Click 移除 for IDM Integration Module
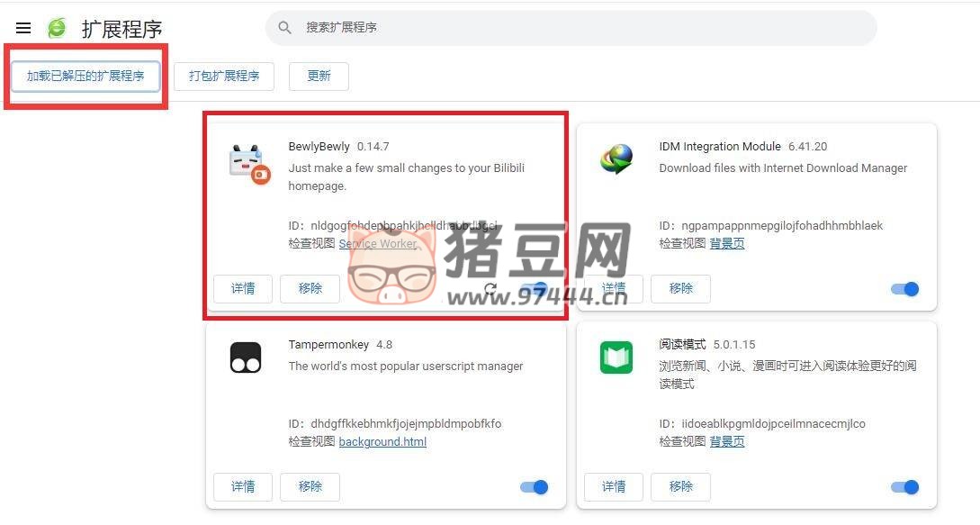980x525 pixels. [680, 288]
